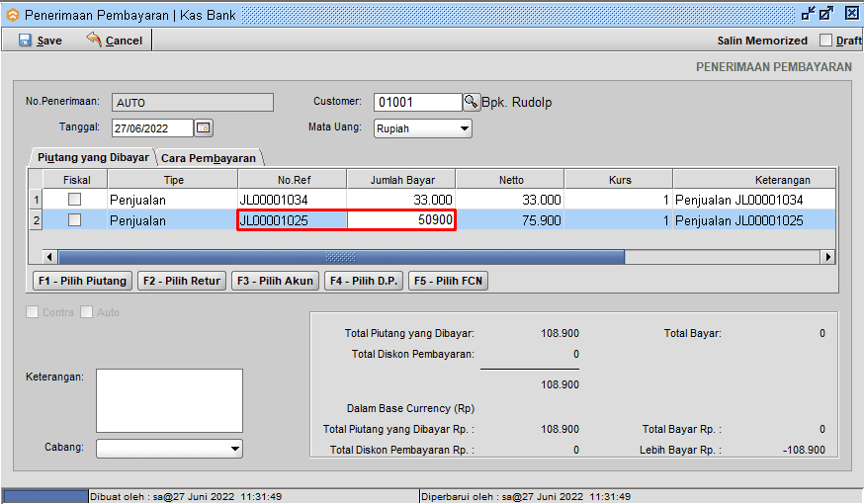The height and width of the screenshot is (504, 864).
Task: Click the Customer code input field
Action: coord(417,102)
